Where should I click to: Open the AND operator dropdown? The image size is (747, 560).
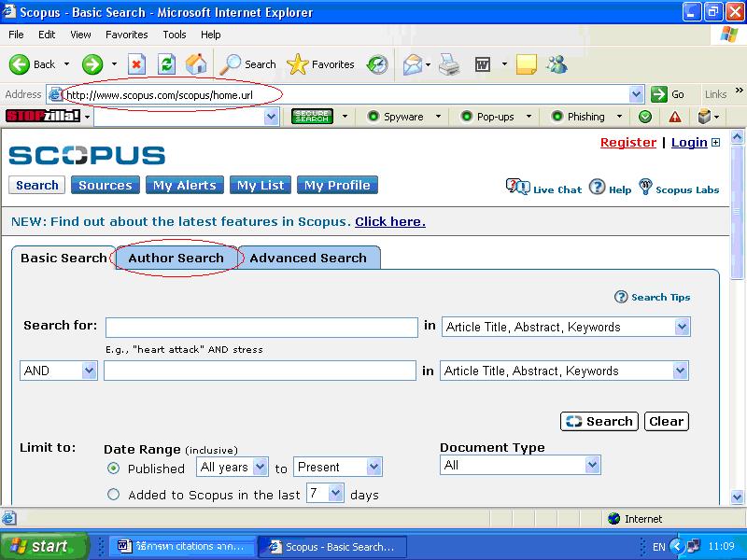click(x=89, y=371)
